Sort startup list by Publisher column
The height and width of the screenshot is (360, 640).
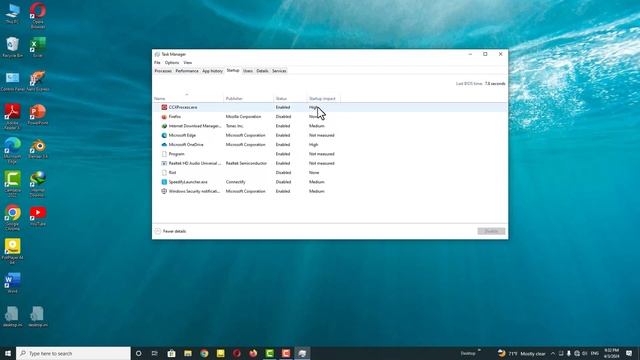249,98
